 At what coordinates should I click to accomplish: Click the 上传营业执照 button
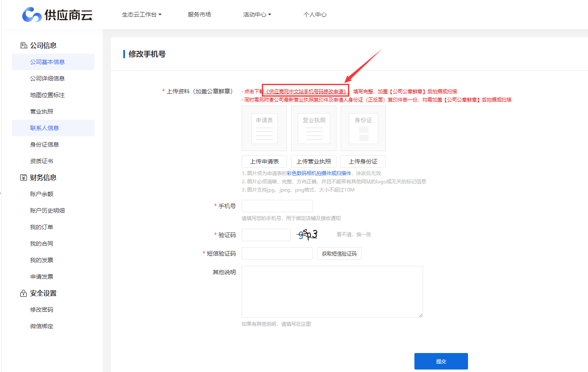tap(314, 161)
